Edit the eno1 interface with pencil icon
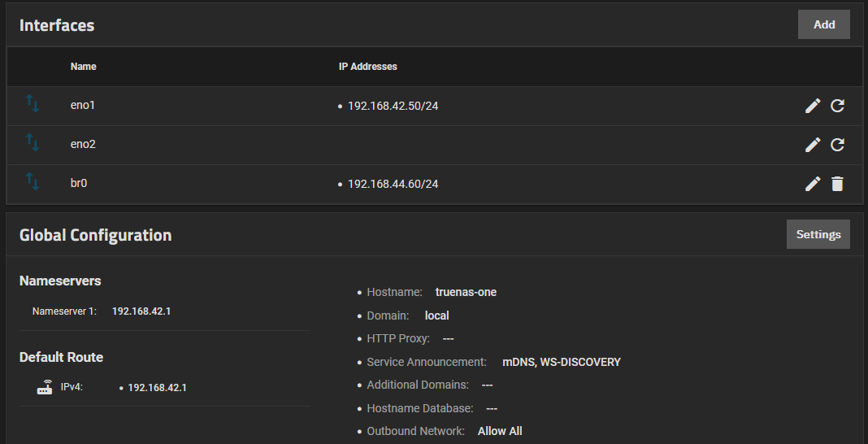The width and height of the screenshot is (868, 444). [x=812, y=106]
